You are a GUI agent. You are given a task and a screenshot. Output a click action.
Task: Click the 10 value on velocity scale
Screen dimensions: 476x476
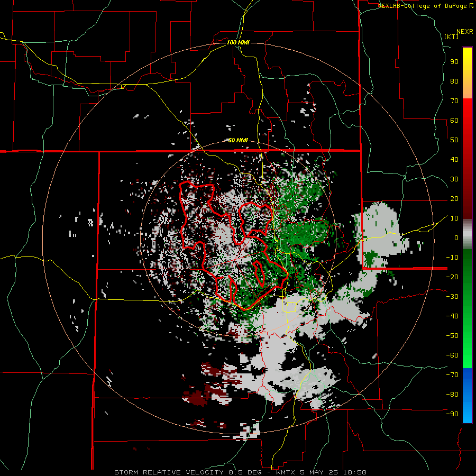tap(454, 218)
